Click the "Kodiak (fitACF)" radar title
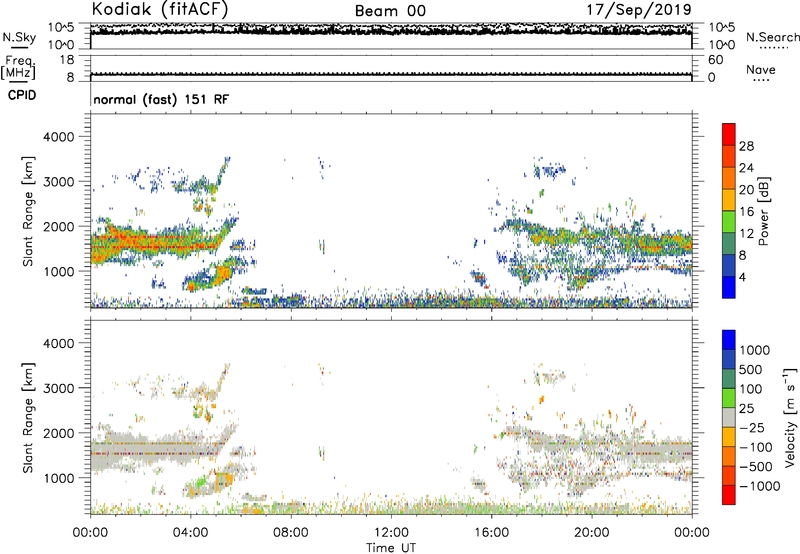The height and width of the screenshot is (554, 800). click(x=160, y=9)
